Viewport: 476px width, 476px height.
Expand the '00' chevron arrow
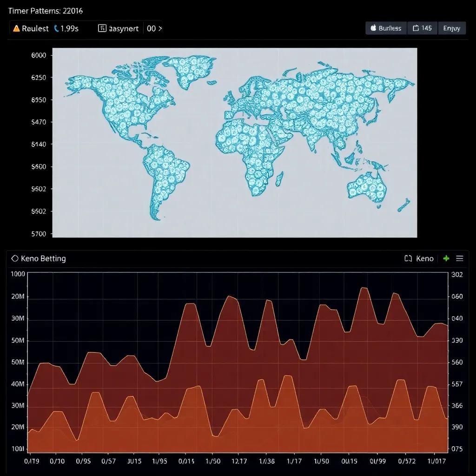(x=160, y=28)
